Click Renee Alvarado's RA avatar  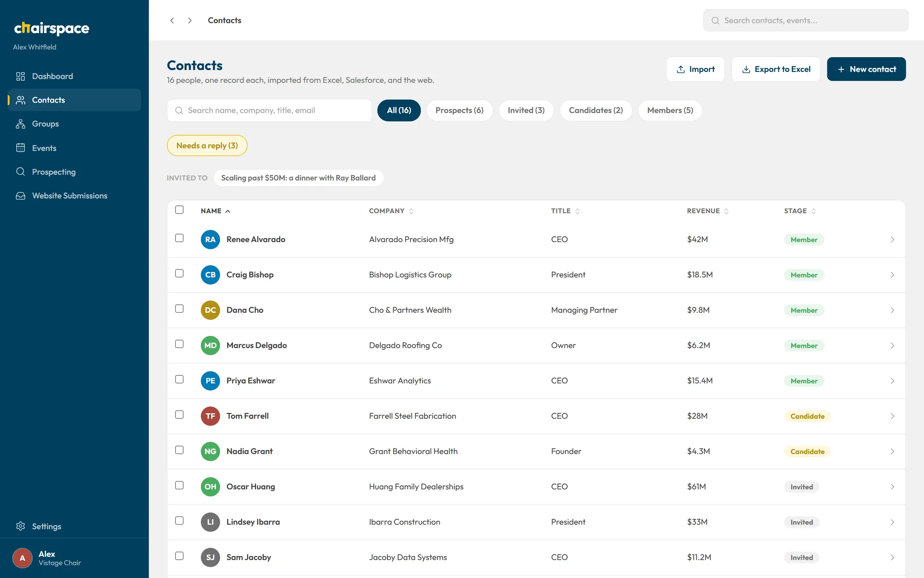tap(210, 239)
